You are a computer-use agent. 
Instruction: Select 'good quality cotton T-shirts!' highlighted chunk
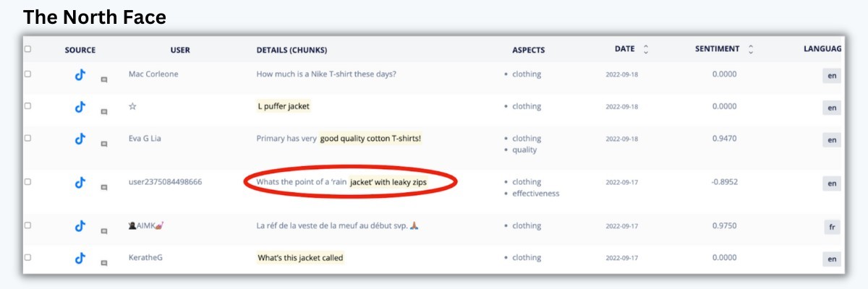[370, 139]
